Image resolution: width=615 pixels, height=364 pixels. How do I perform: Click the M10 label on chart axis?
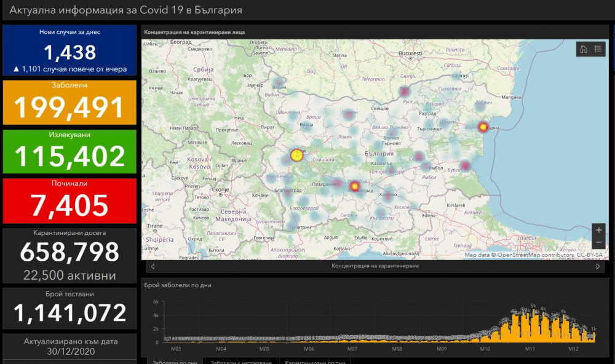(485, 349)
